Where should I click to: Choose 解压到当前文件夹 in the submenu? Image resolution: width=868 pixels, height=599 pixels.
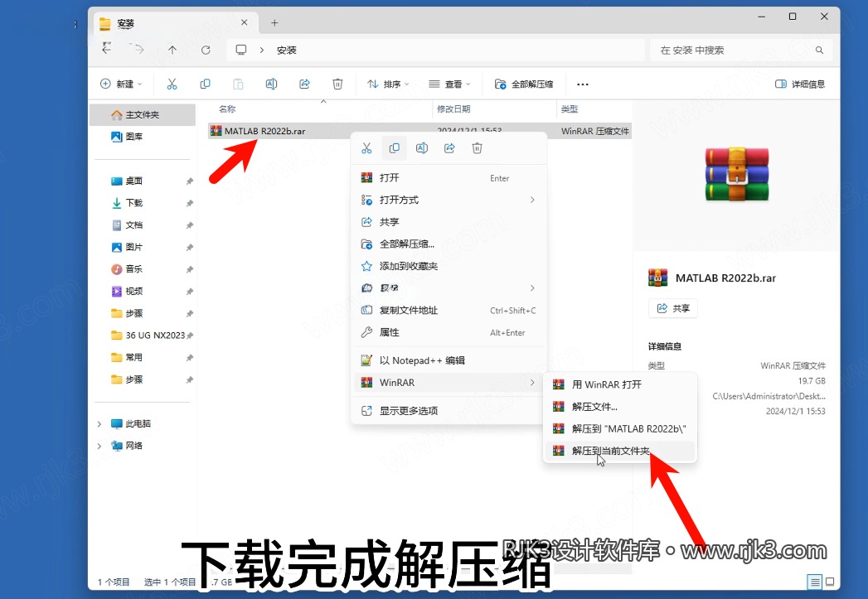pyautogui.click(x=620, y=451)
